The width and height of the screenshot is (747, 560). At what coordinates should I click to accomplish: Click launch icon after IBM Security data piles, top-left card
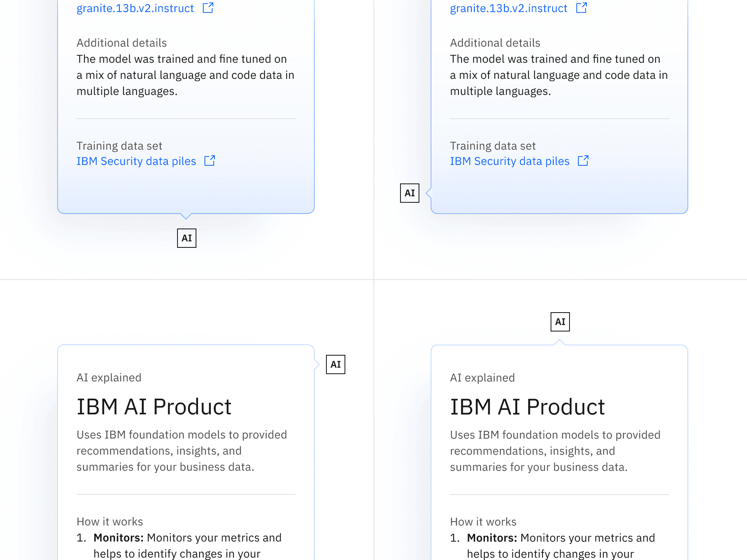(210, 161)
